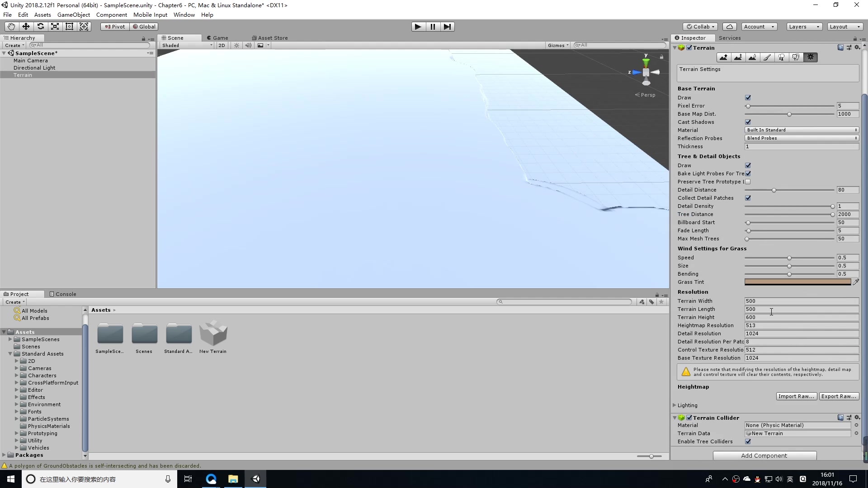This screenshot has height=488, width=868.
Task: Toggle Collect Detail Patches checkbox
Action: click(x=748, y=198)
